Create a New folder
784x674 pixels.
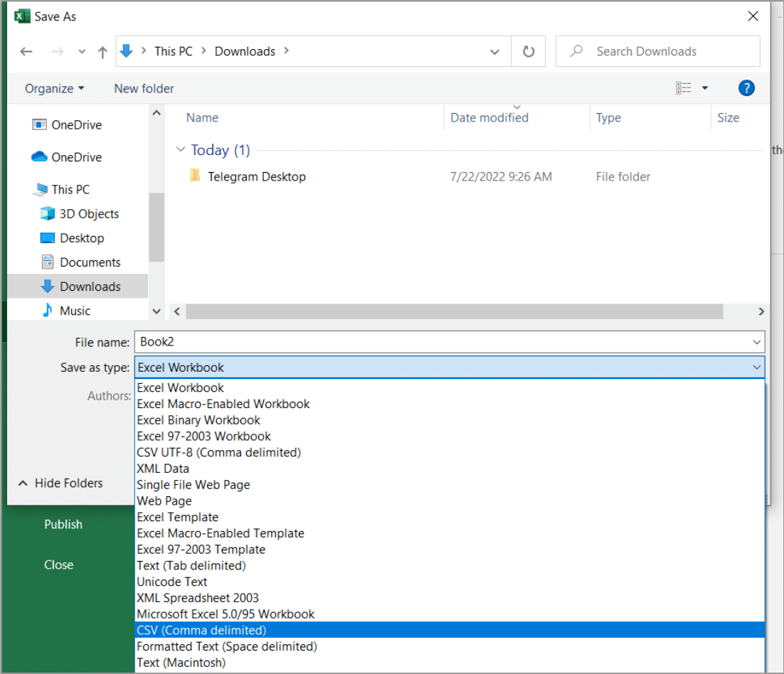(144, 88)
